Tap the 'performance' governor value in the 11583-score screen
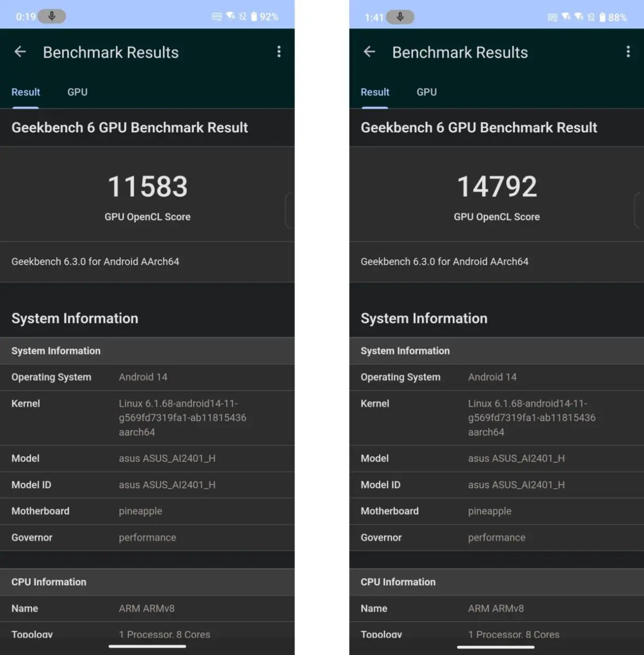 pyautogui.click(x=147, y=538)
